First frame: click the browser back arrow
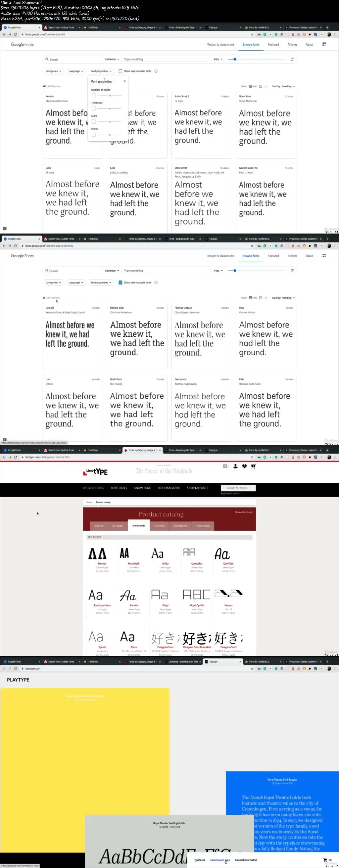This screenshot has width=339, height=868. click(4, 34)
